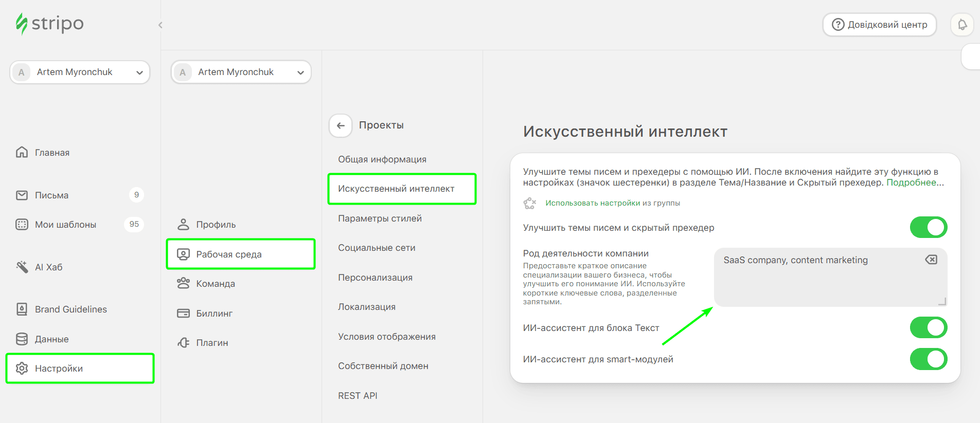Click the Команда team icon

click(x=183, y=283)
